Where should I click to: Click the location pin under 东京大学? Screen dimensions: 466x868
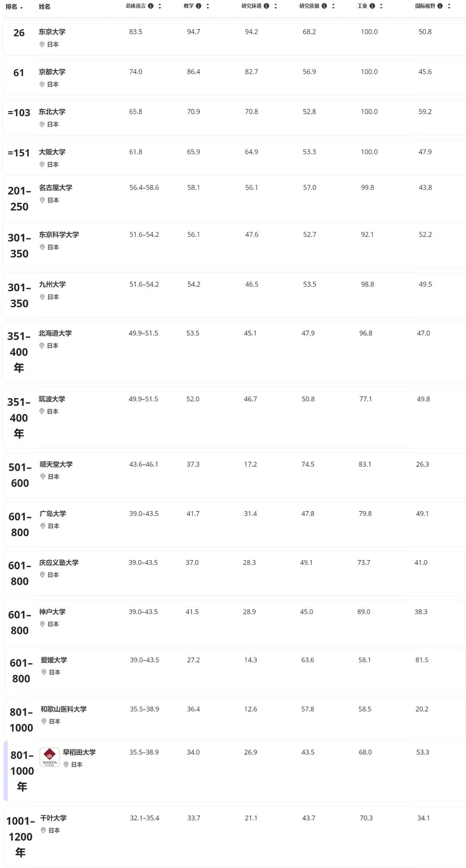(x=42, y=44)
